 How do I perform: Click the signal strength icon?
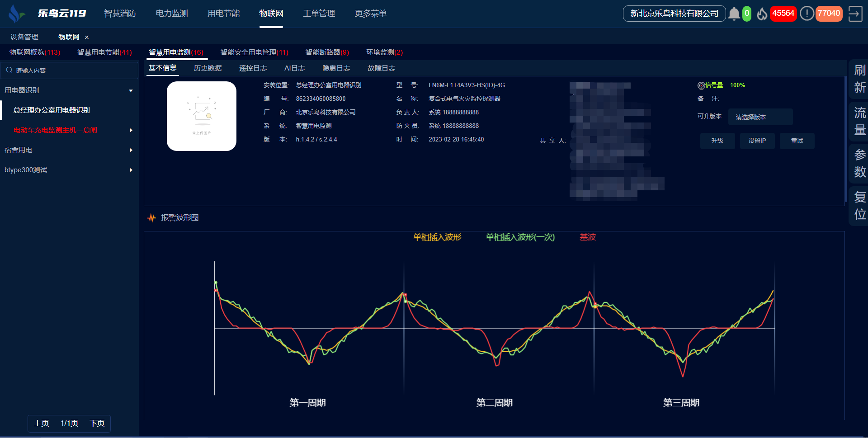tap(701, 85)
